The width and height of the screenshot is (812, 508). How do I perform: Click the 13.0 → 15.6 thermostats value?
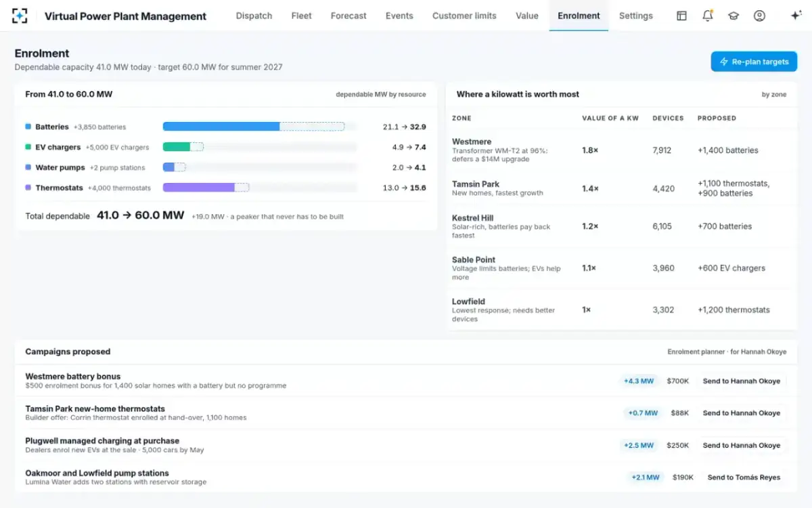(x=404, y=188)
